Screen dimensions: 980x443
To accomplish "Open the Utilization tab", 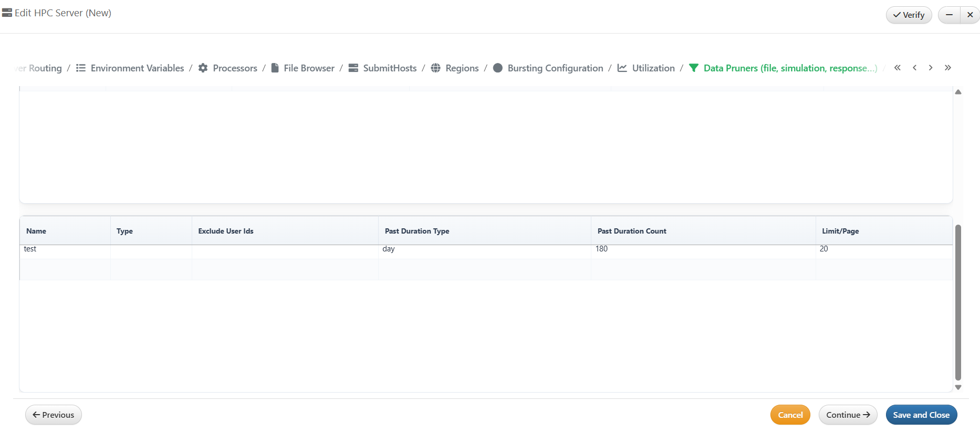I will click(x=653, y=68).
